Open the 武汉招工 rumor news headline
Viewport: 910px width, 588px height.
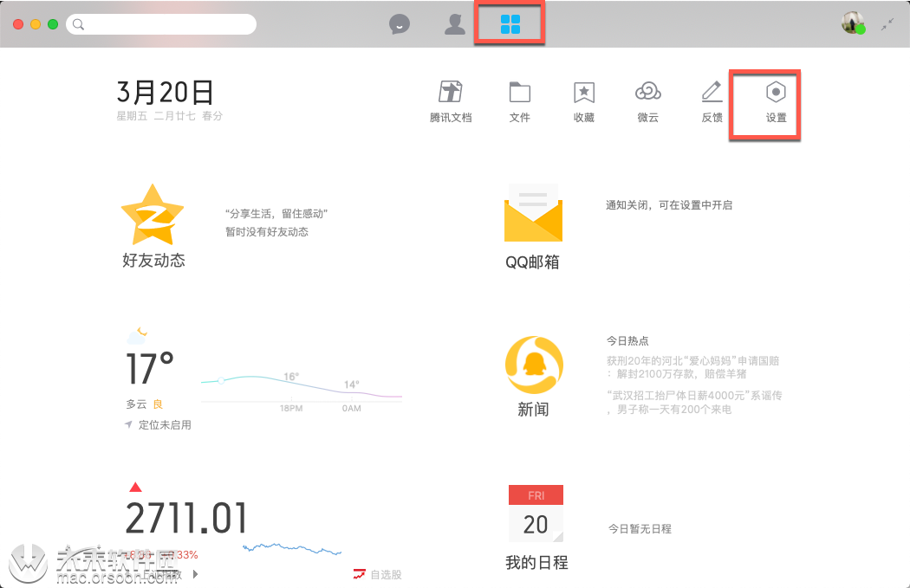pos(694,402)
